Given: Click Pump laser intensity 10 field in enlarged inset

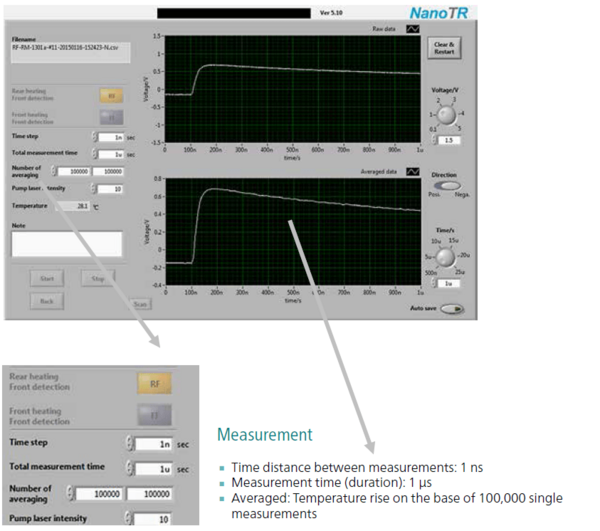Looking at the screenshot, I should 152,519.
